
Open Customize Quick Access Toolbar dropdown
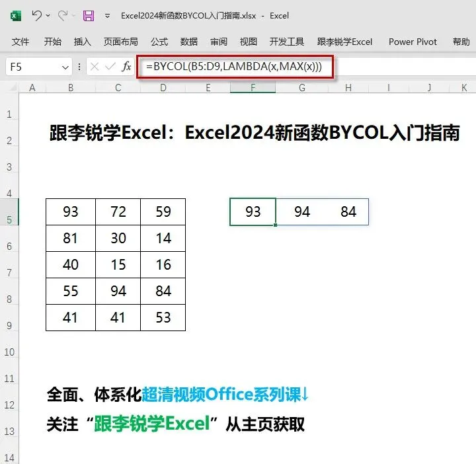click(x=107, y=15)
